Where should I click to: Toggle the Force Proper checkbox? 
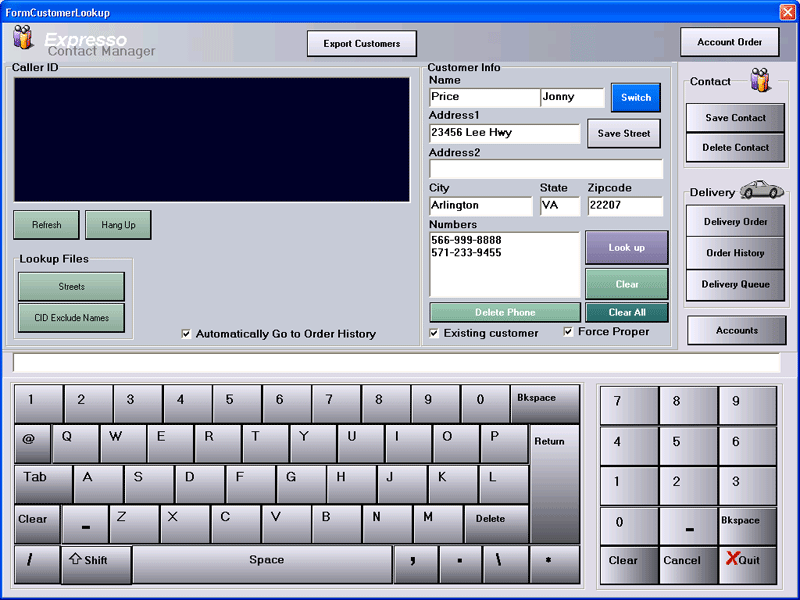point(568,332)
